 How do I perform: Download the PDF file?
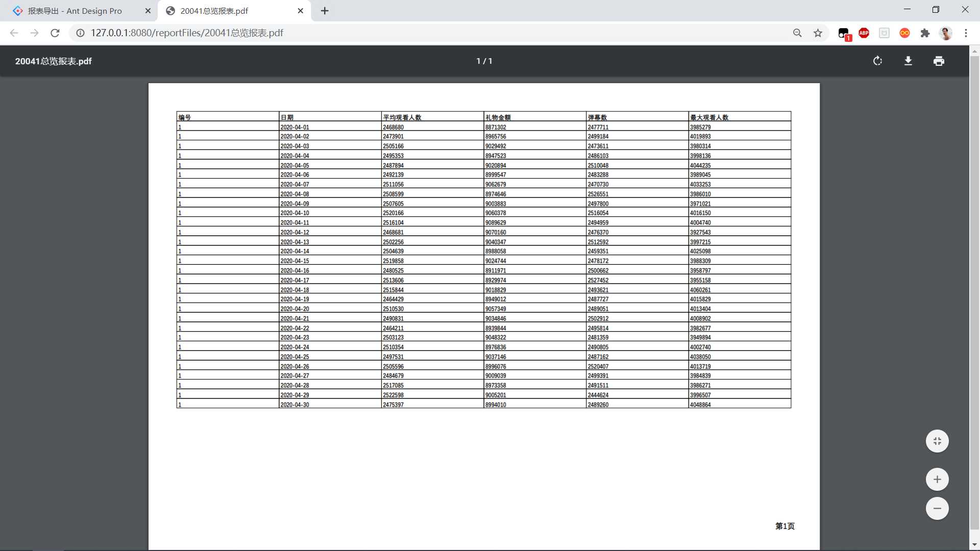point(908,61)
